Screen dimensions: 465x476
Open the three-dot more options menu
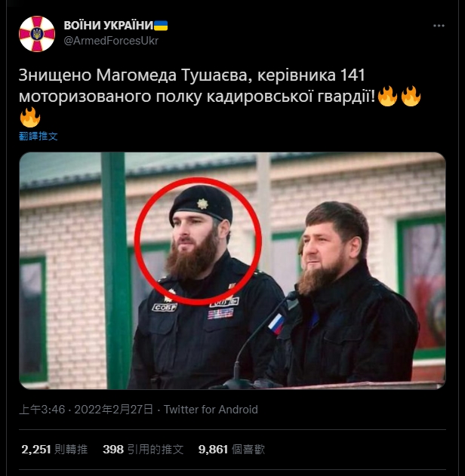(x=439, y=26)
